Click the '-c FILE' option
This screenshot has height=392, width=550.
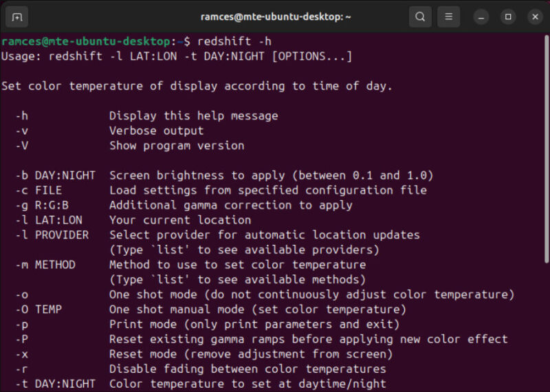38,190
